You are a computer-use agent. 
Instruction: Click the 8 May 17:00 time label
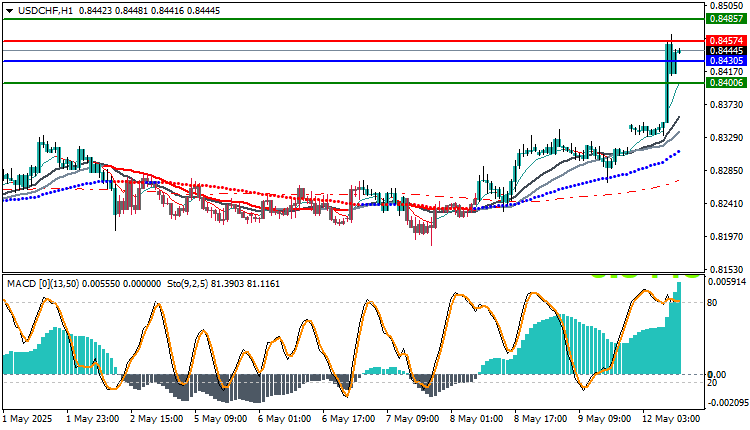coord(540,419)
